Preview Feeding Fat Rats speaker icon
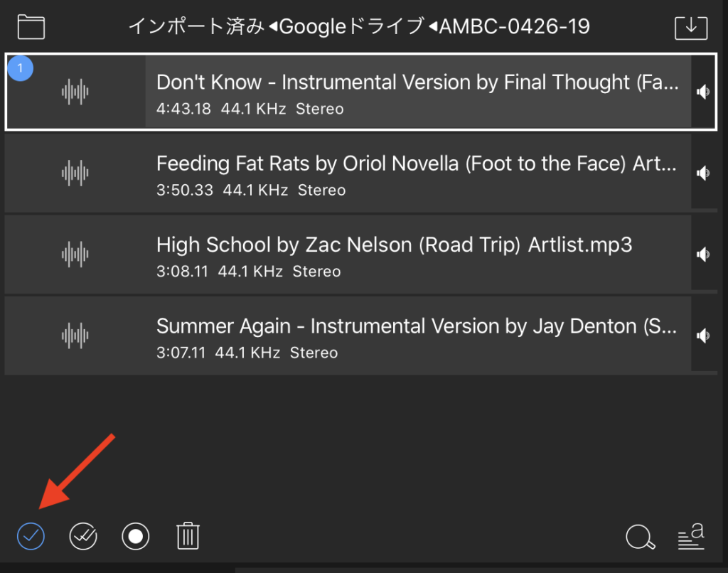This screenshot has width=728, height=573. tap(703, 173)
